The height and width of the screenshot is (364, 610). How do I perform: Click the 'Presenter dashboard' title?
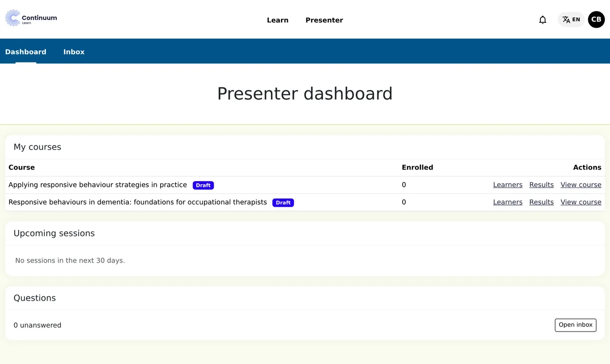click(305, 94)
